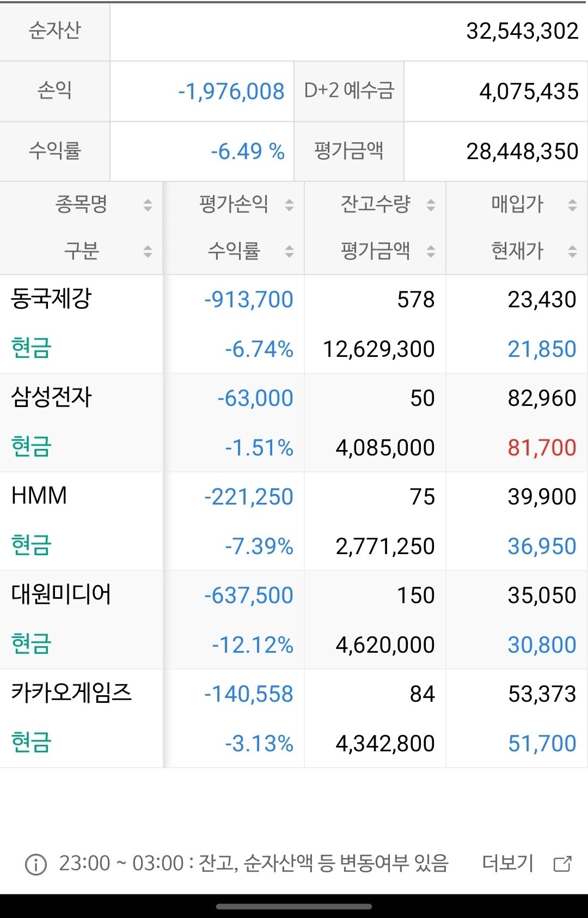Screen dimensions: 588x918
Task: Select the 카카오게임즈 stock name
Action: tap(71, 694)
